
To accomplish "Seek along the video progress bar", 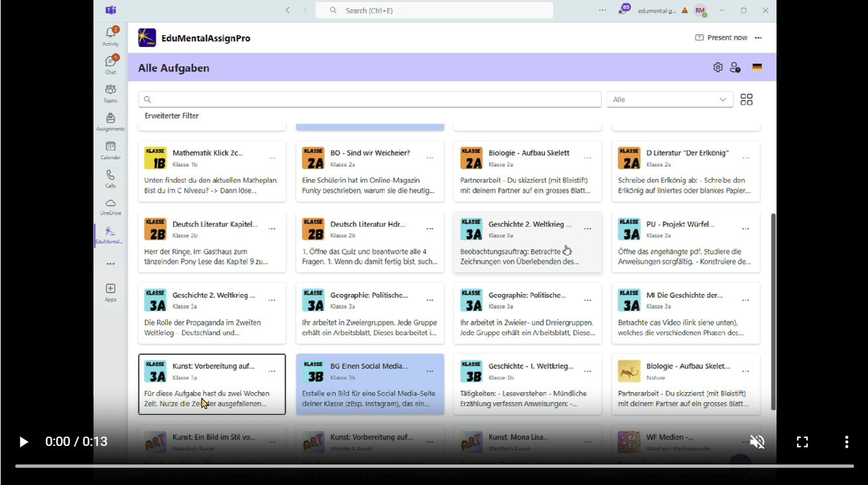I will (x=434, y=466).
